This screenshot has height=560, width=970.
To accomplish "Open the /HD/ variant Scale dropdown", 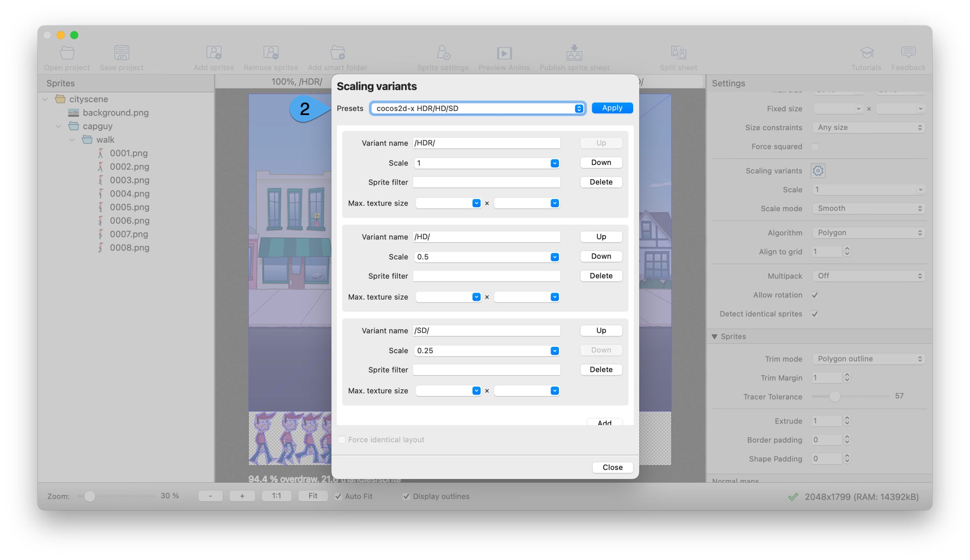I will point(554,257).
